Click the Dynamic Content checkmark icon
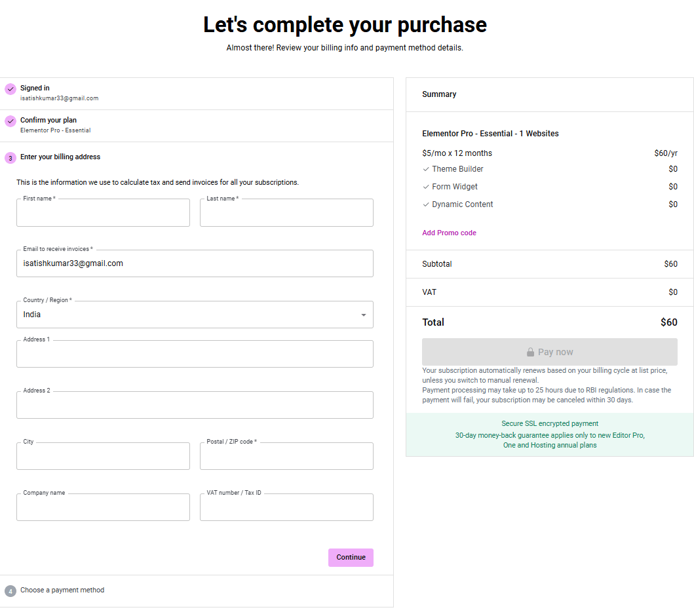 pyautogui.click(x=426, y=204)
